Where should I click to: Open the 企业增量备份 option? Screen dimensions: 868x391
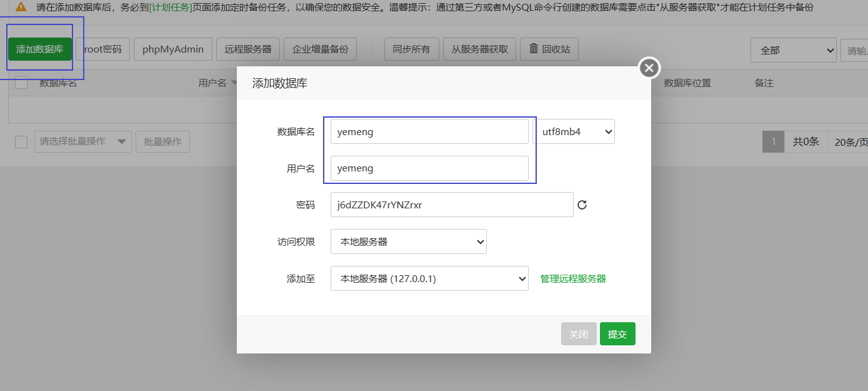[x=320, y=49]
